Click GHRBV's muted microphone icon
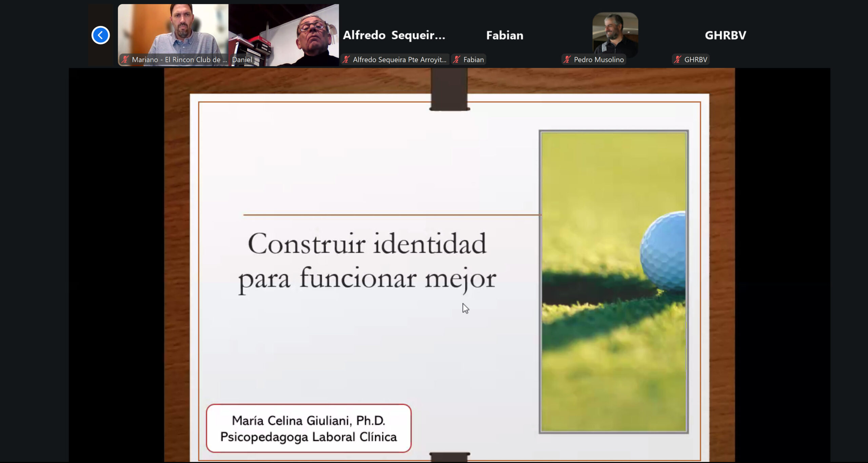Screen dimensions: 868x463 [677, 60]
